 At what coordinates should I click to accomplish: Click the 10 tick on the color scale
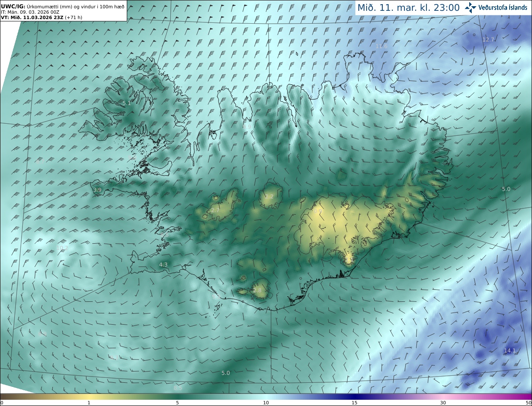[266, 403]
